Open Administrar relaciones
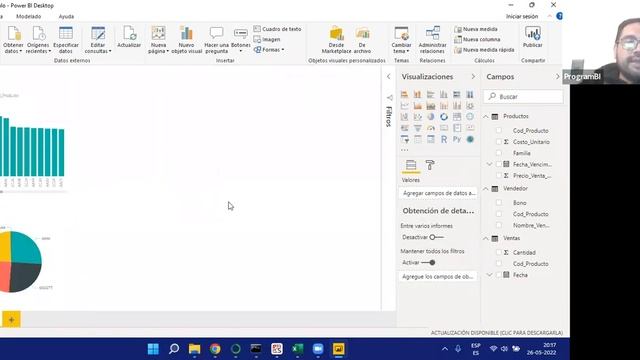This screenshot has width=640, height=360. pyautogui.click(x=432, y=40)
